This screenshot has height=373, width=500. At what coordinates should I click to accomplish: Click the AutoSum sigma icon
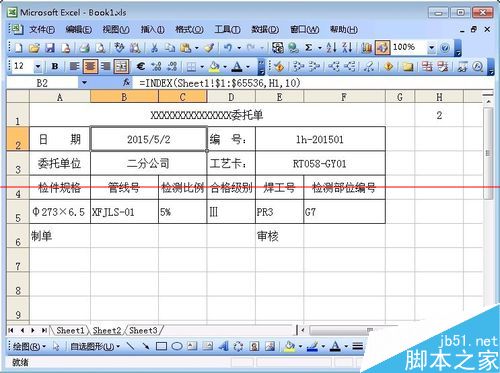point(309,48)
